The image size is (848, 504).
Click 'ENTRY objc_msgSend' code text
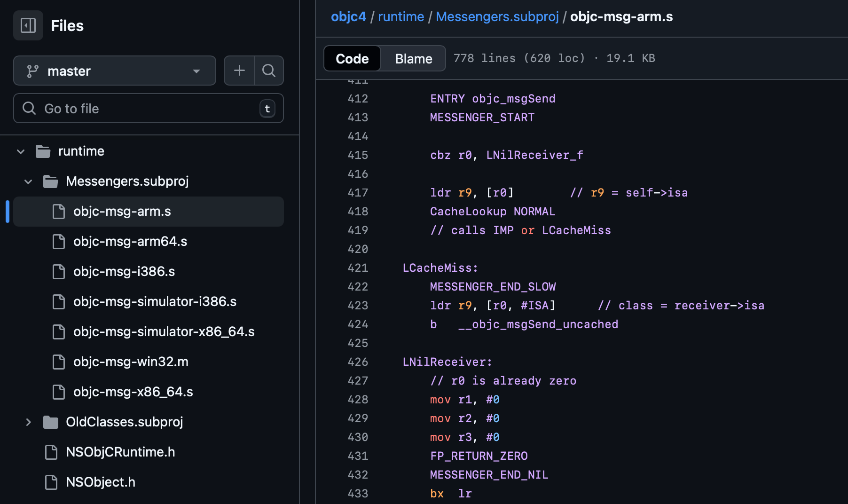493,99
